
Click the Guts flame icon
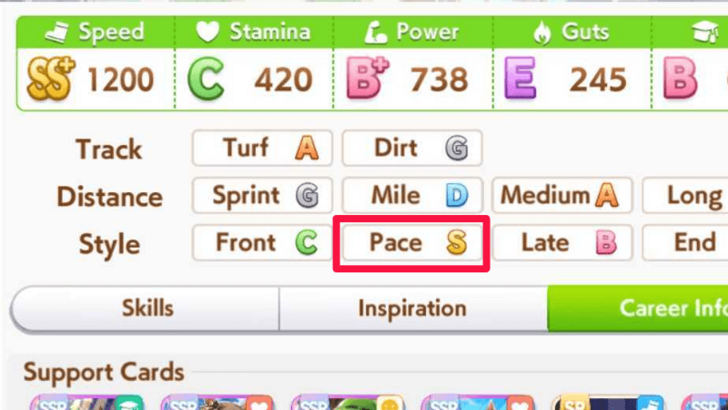click(x=542, y=33)
